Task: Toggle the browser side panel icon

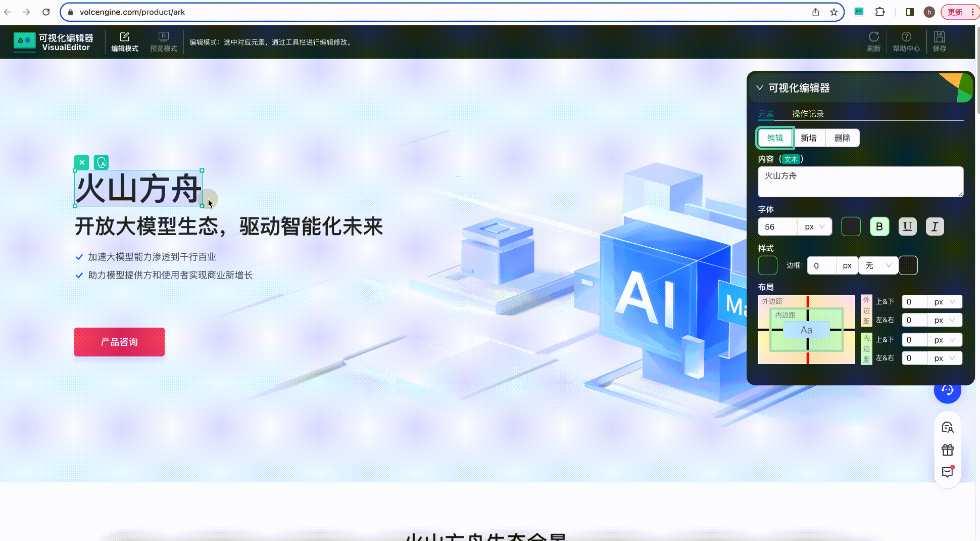Action: click(910, 12)
